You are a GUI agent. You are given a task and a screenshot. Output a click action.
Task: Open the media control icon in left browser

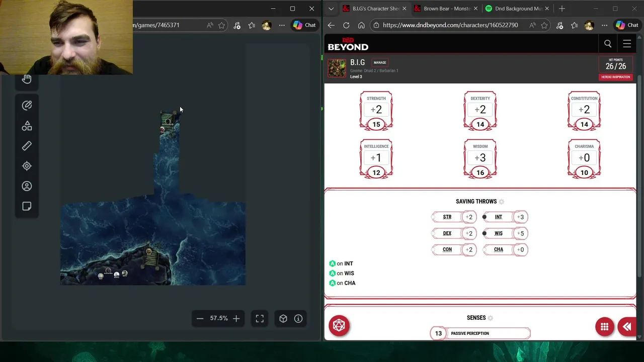point(237,25)
